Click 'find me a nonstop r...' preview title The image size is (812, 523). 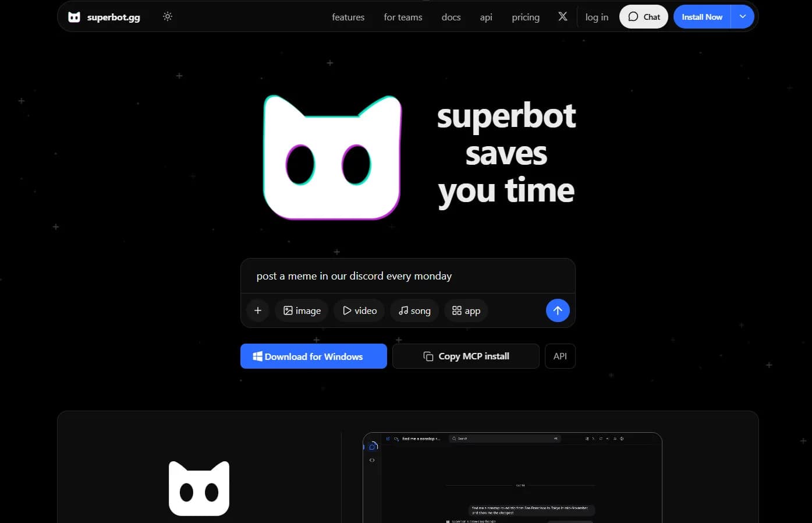[x=421, y=439]
